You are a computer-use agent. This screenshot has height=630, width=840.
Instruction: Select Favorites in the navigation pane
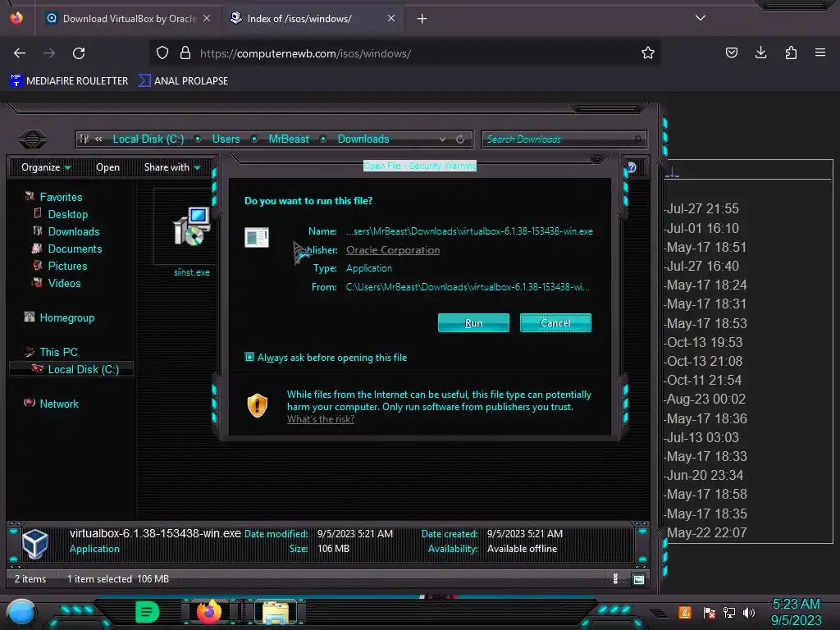pyautogui.click(x=61, y=197)
